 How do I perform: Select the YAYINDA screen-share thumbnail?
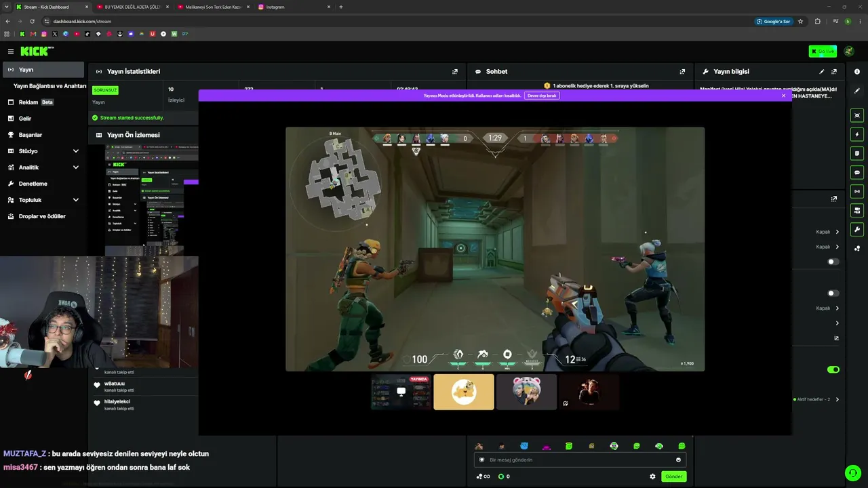(x=401, y=392)
